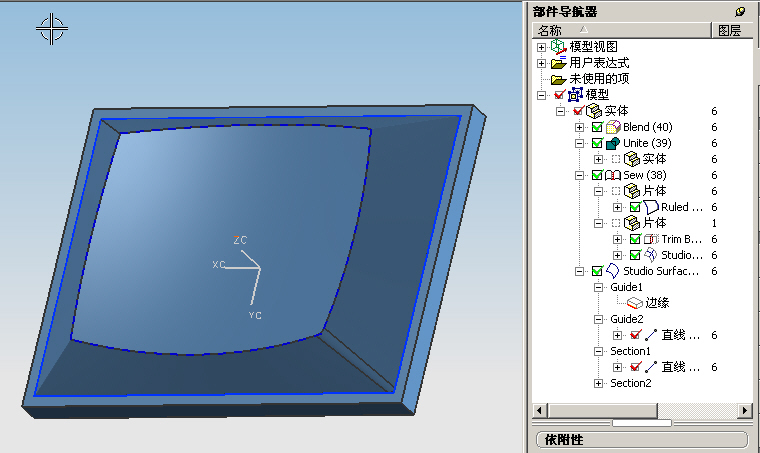Expand the Section2 node
Image resolution: width=760 pixels, height=453 pixels.
598,383
